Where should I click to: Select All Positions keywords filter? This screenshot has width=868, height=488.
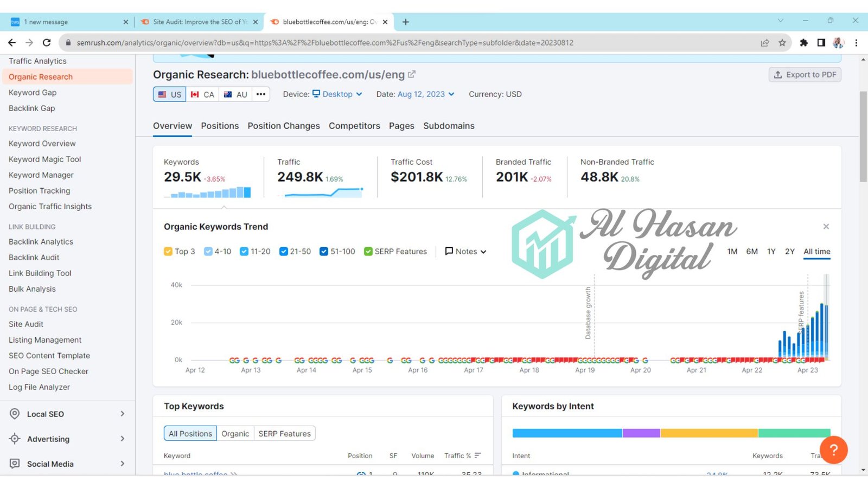tap(190, 433)
